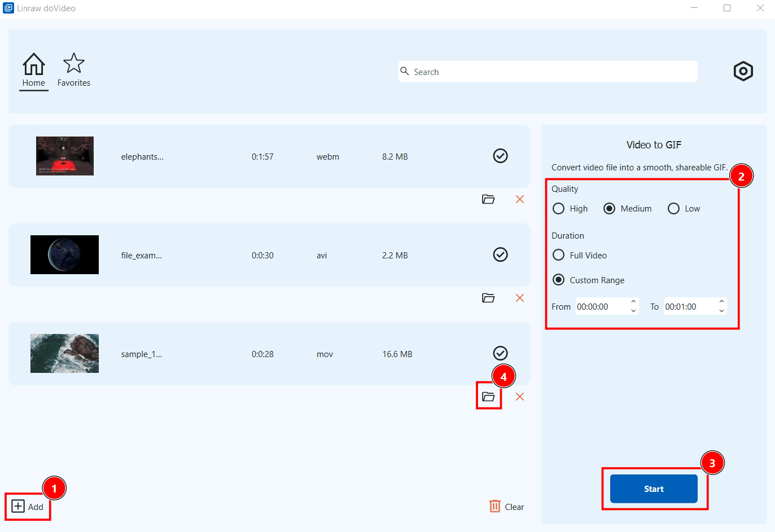Decrease the From time with down arrow

click(633, 311)
